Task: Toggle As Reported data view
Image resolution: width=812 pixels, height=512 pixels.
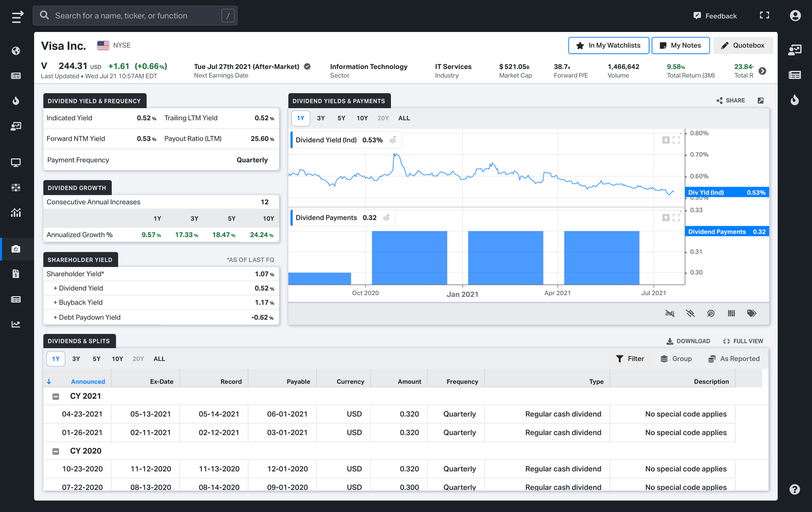Action: tap(734, 359)
